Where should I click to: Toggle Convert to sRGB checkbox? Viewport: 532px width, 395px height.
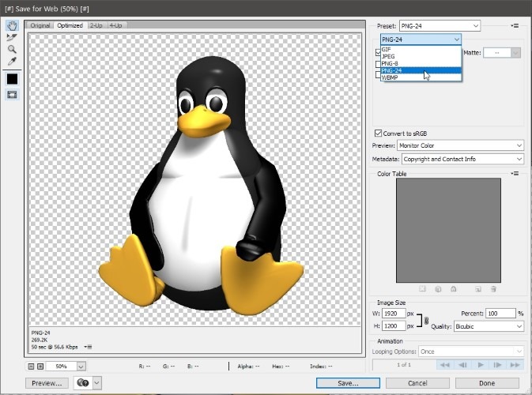tap(378, 133)
